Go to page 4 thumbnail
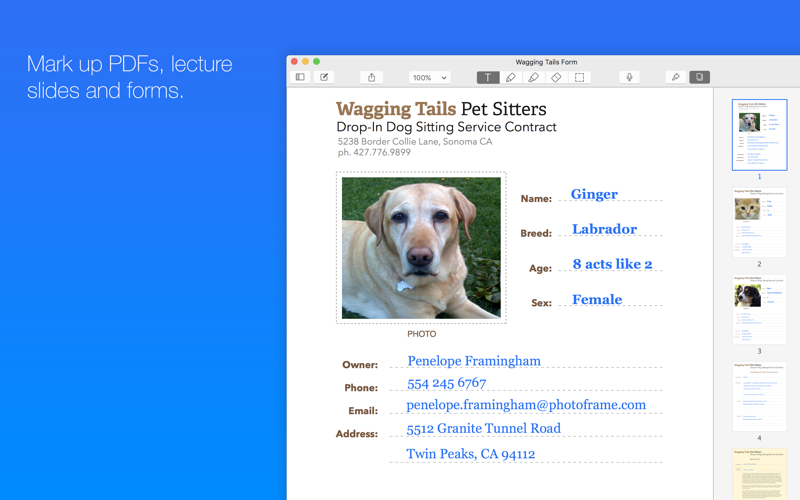Screen dimensions: 800x500 (759, 396)
